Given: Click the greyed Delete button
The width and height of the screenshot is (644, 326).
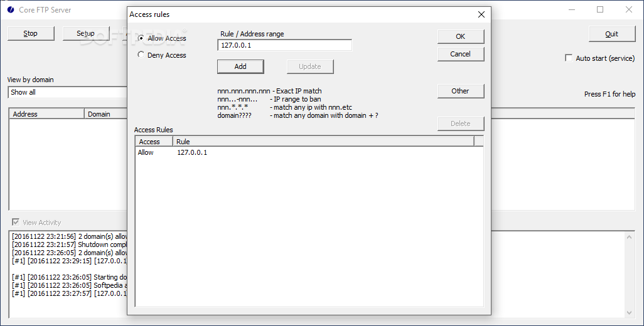Looking at the screenshot, I should coord(461,124).
